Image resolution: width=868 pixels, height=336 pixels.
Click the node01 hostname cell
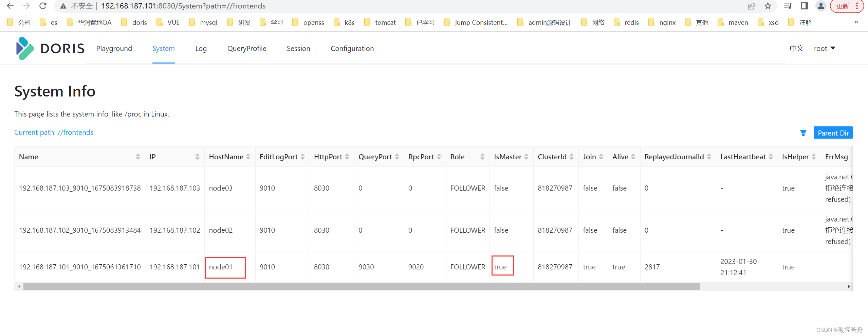[x=221, y=267]
